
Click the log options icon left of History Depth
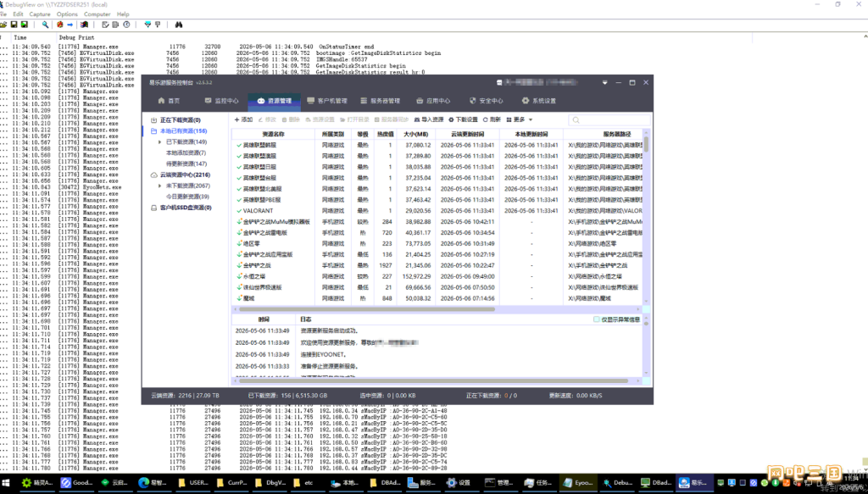click(x=105, y=25)
